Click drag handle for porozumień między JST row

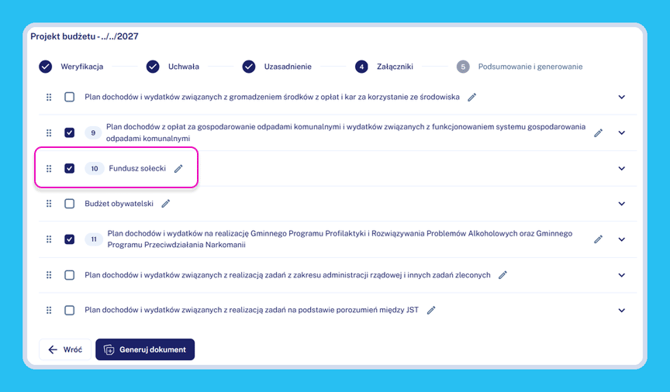pyautogui.click(x=49, y=310)
